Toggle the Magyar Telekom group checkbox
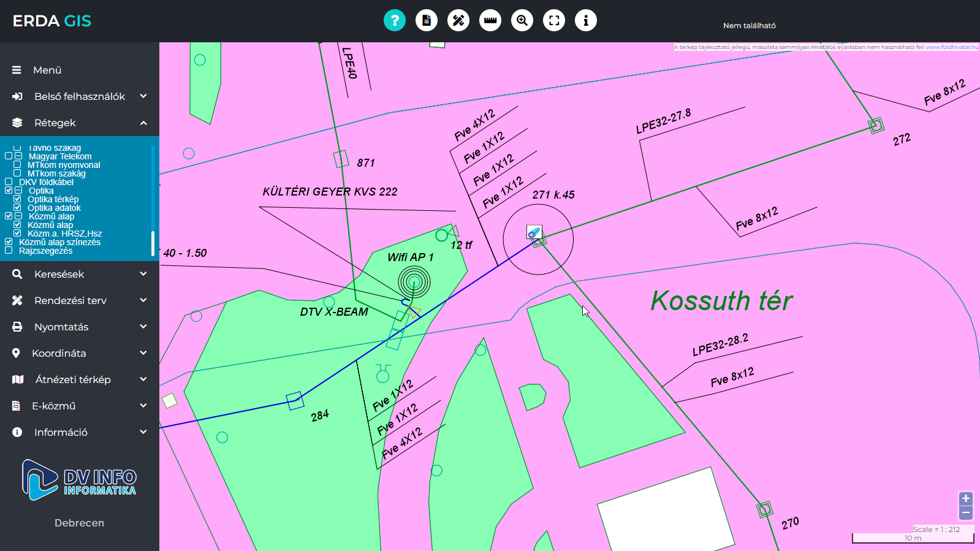Image resolution: width=980 pixels, height=551 pixels. (9, 156)
